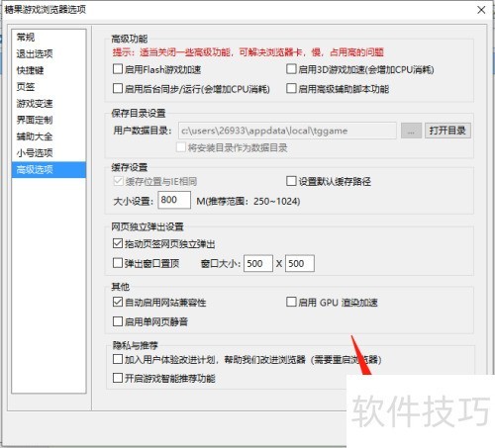This screenshot has height=448, width=495.
Task: Click the browse "..." directory button
Action: [411, 131]
